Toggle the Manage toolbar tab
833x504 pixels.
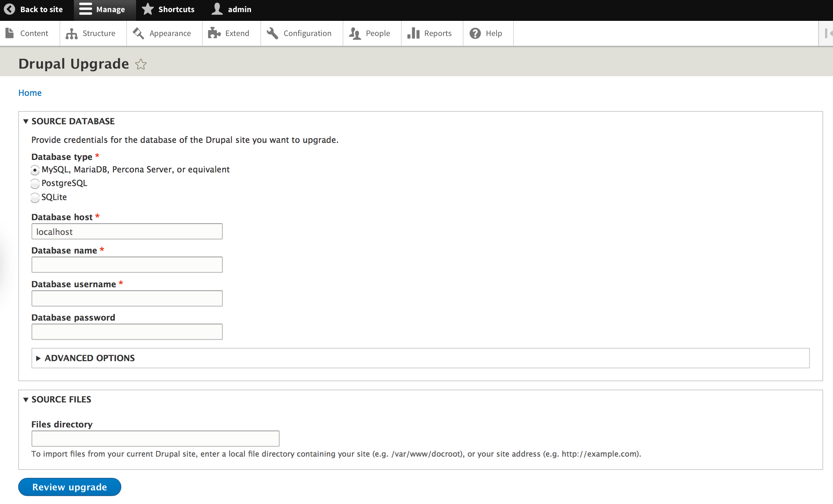point(105,9)
